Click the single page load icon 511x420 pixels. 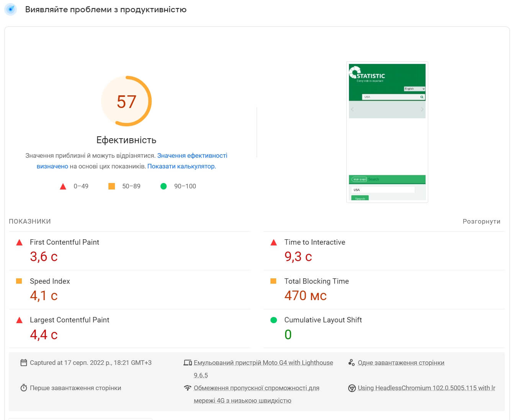pyautogui.click(x=351, y=363)
